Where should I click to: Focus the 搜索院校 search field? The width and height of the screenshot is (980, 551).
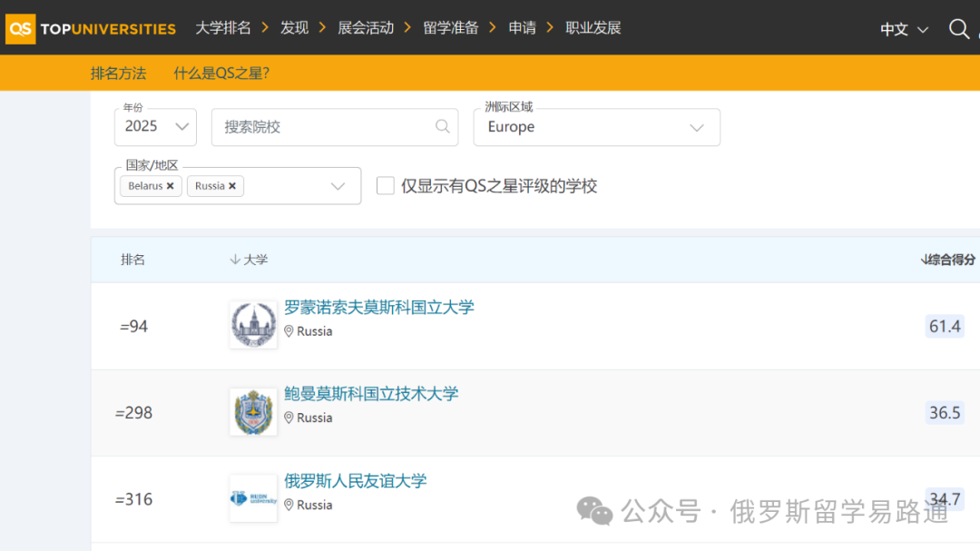(334, 127)
